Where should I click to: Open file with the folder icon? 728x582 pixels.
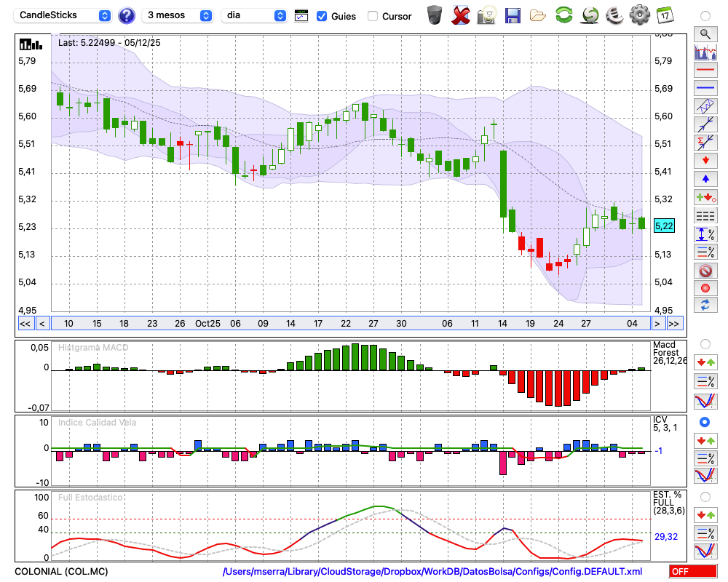pos(538,16)
